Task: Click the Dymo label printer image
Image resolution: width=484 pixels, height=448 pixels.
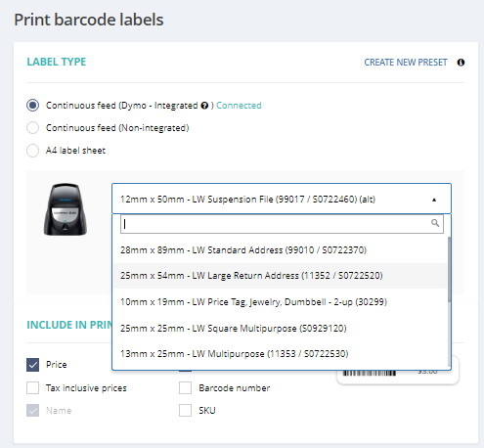Action: (66, 209)
